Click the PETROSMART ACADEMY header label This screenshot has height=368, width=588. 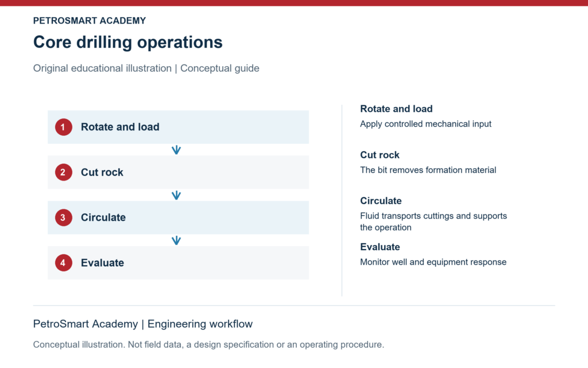(x=89, y=21)
